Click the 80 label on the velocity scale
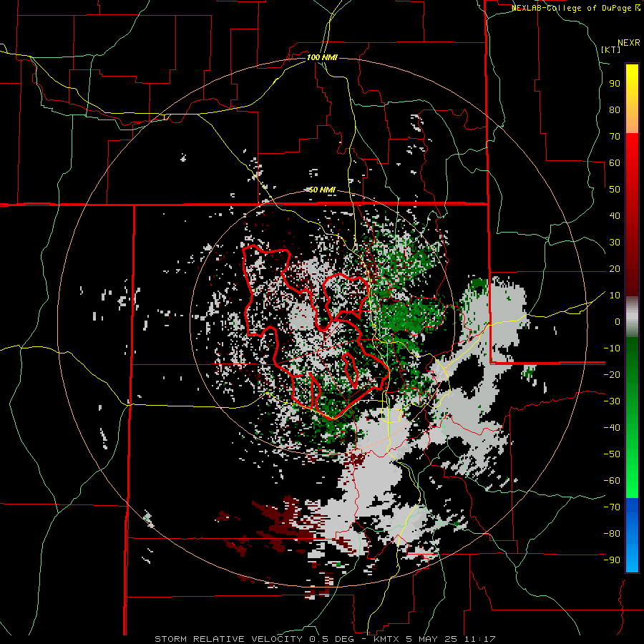 point(615,109)
